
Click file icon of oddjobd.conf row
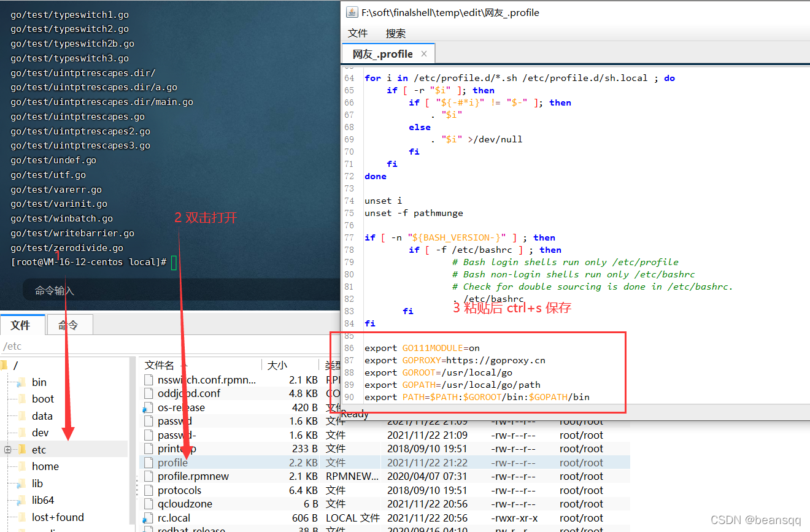148,393
